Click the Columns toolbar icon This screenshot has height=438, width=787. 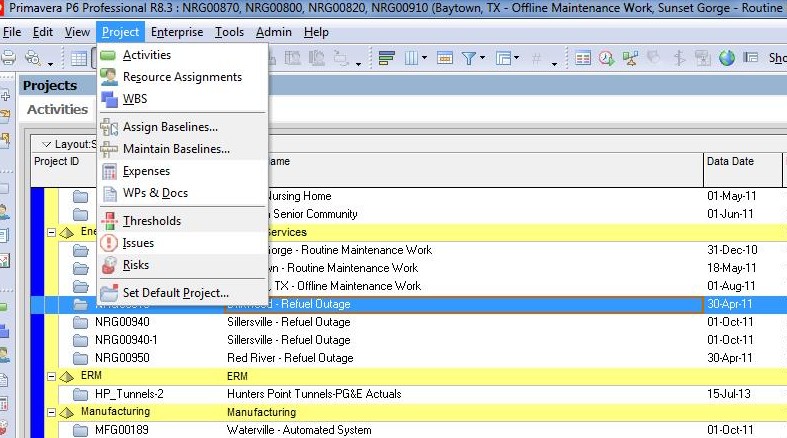pos(412,58)
